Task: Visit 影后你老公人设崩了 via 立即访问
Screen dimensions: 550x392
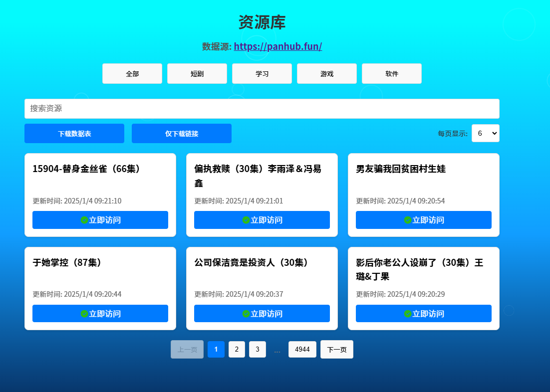Action: (424, 314)
